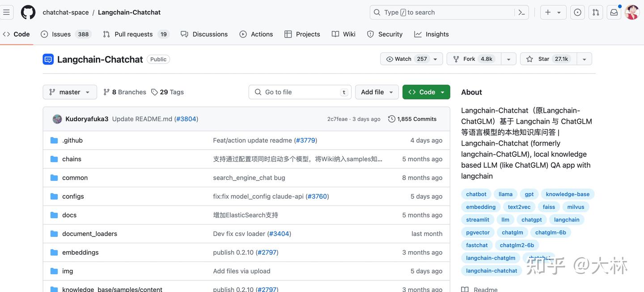Open the star lists dropdown arrow
Screen dimensions: 644x292
(584, 59)
